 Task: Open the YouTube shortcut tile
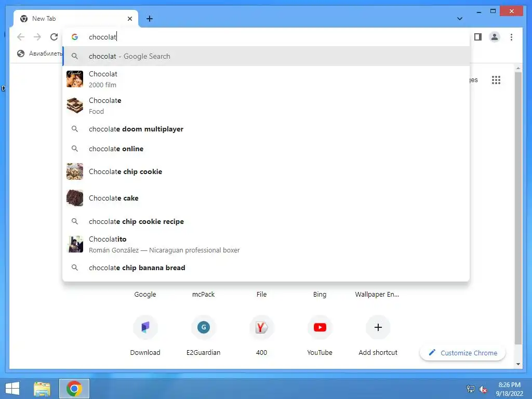click(x=320, y=335)
